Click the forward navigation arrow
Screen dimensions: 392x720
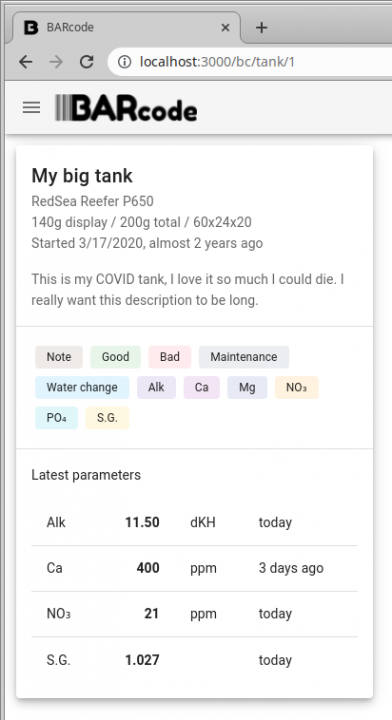(56, 62)
